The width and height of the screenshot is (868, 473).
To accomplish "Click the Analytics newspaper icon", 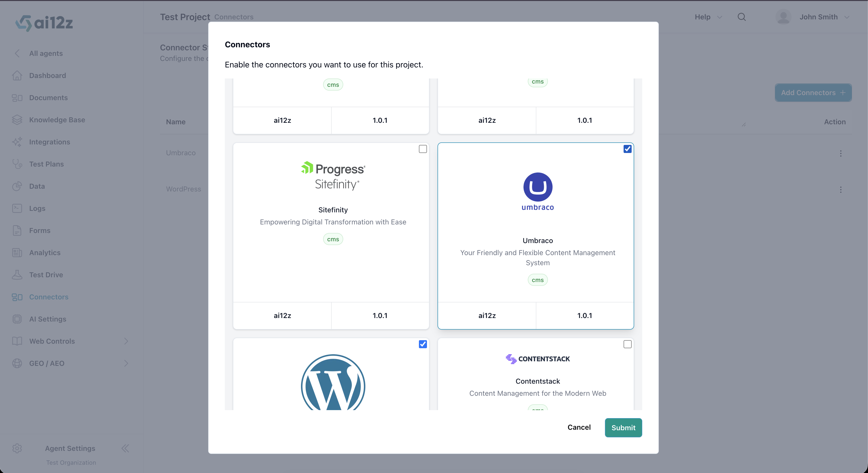I will [17, 253].
